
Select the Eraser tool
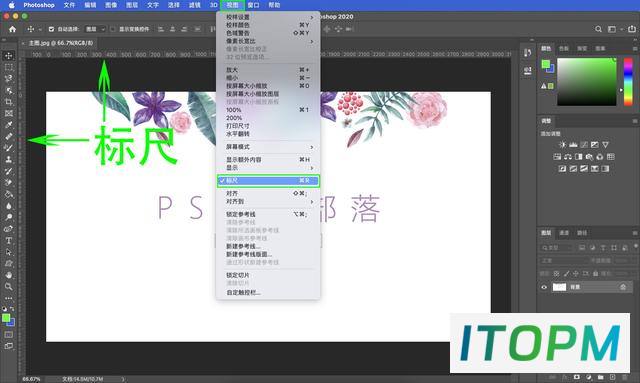9,183
